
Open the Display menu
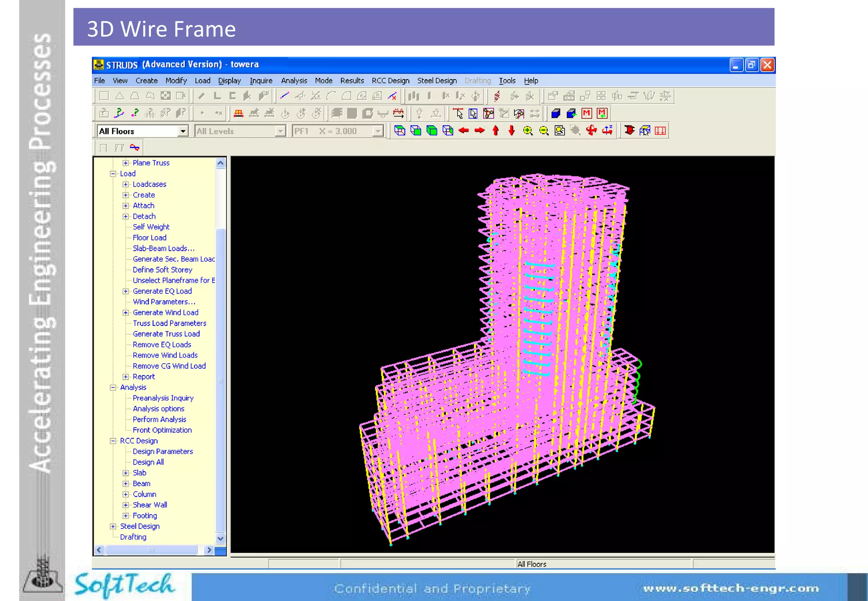pos(229,81)
